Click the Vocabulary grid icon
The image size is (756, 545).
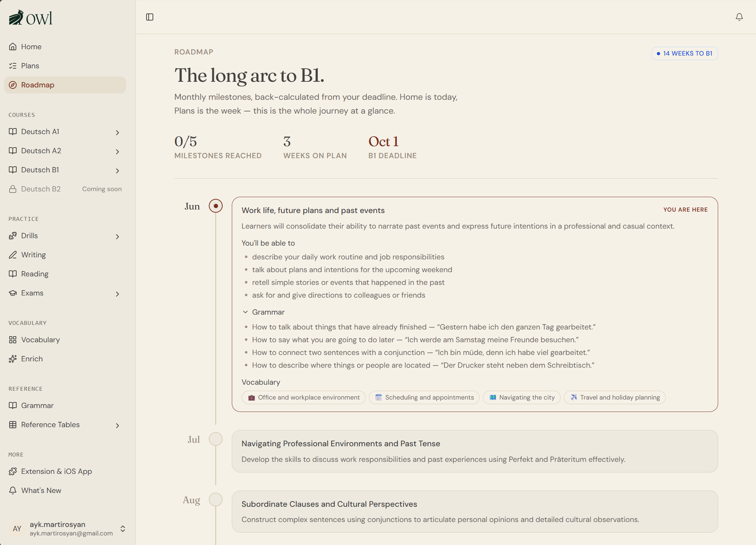coord(13,340)
